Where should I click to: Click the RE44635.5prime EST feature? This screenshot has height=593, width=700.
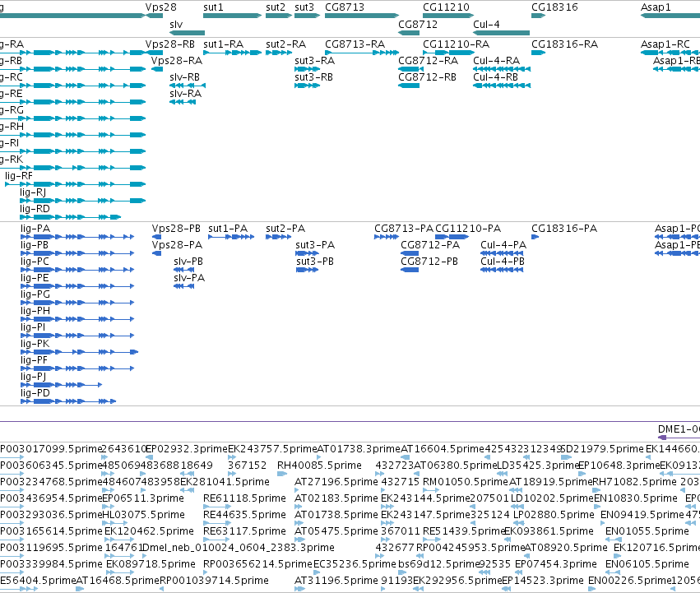click(216, 523)
